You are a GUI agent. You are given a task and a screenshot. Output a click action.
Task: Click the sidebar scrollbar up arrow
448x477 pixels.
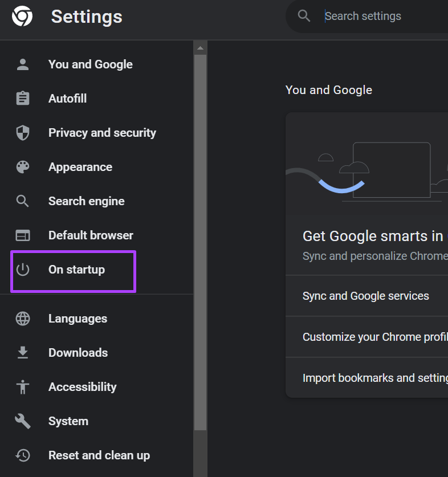pos(200,48)
